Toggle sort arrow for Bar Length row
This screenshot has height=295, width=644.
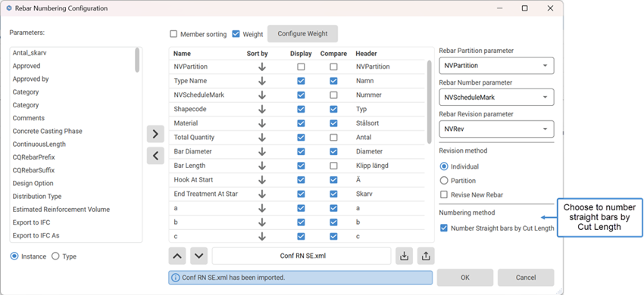[x=262, y=166]
